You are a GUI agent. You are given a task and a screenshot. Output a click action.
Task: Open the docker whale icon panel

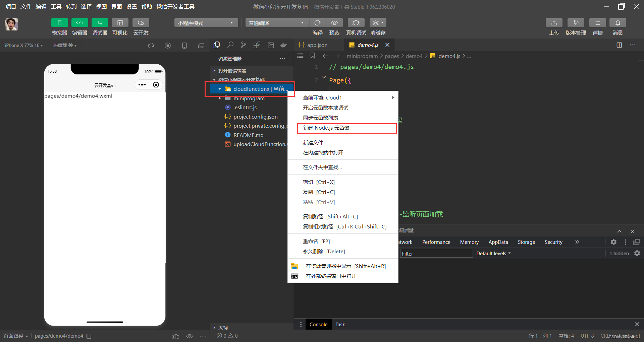coord(284,45)
